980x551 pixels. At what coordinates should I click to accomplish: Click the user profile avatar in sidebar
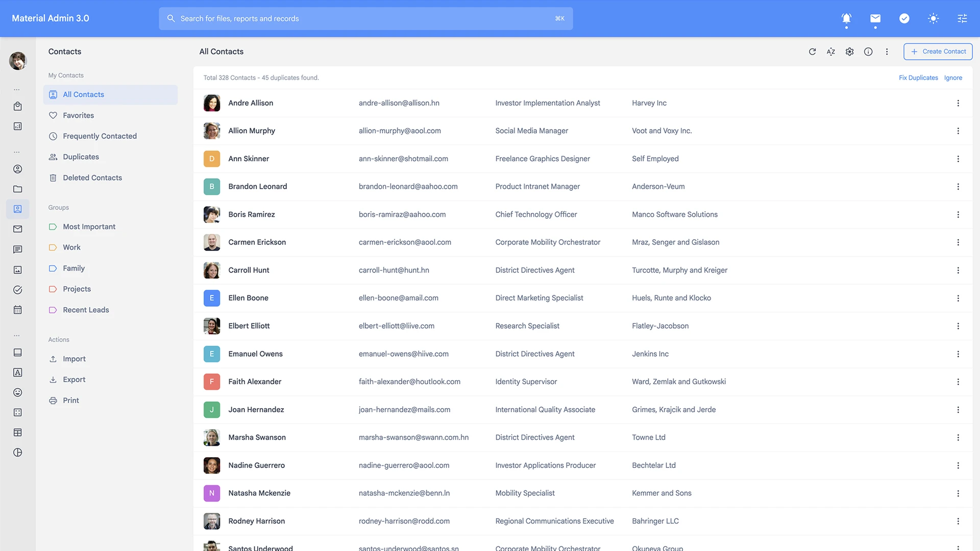[x=18, y=61]
